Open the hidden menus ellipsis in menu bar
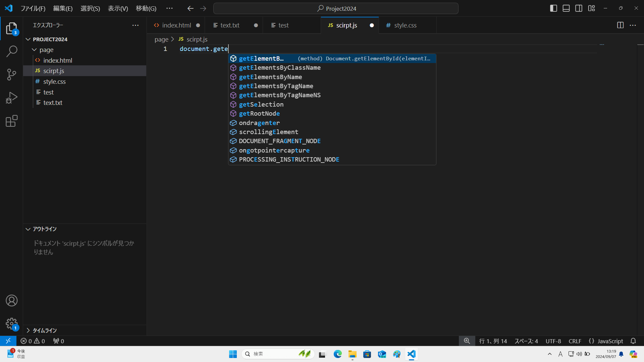The image size is (644, 362). 169,8
